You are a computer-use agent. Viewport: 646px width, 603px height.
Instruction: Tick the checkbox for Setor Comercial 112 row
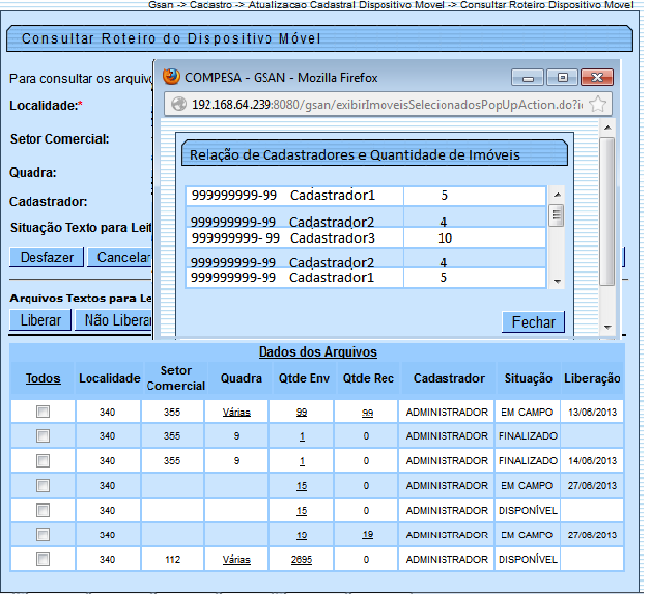[43, 559]
